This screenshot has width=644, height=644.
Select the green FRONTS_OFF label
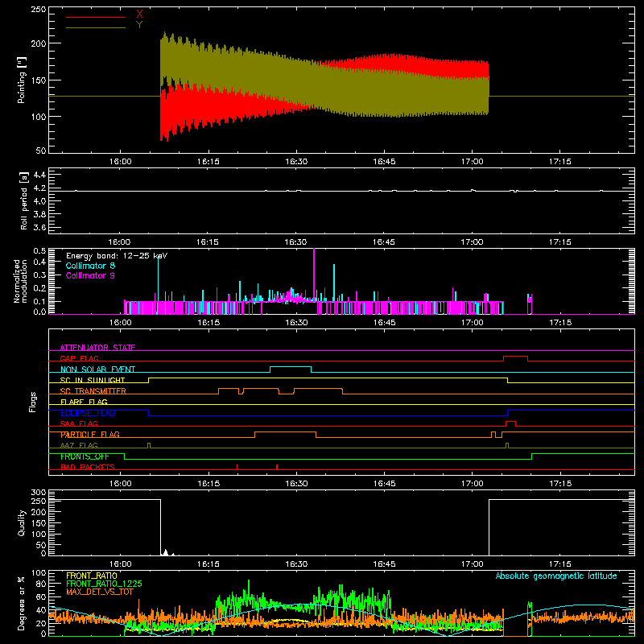[x=85, y=456]
